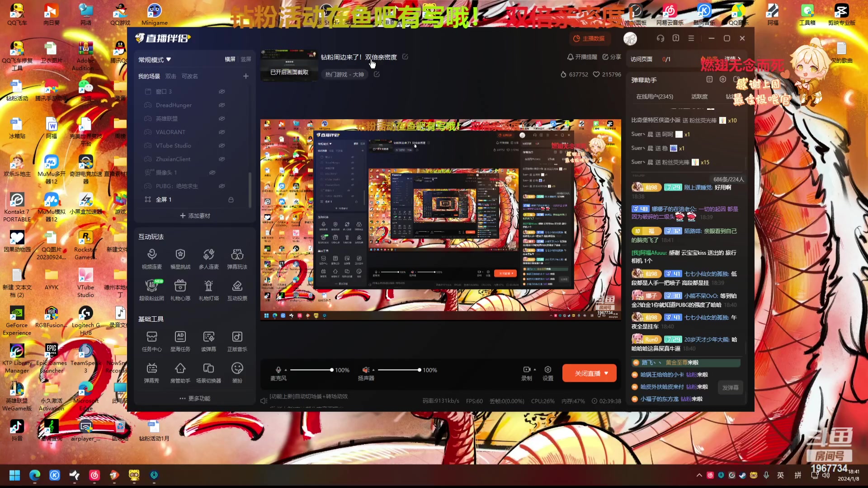Open 任务中心 task center
The image size is (868, 488).
point(152,341)
